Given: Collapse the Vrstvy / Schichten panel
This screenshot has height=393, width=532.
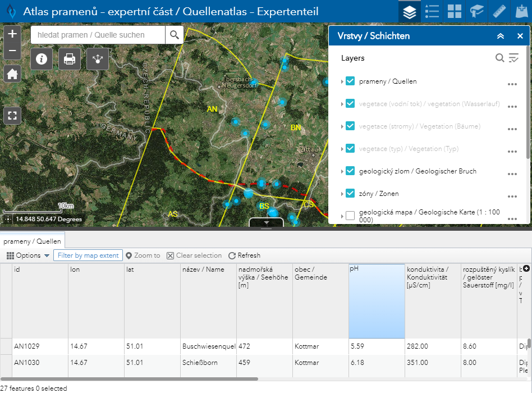Looking at the screenshot, I should [501, 36].
